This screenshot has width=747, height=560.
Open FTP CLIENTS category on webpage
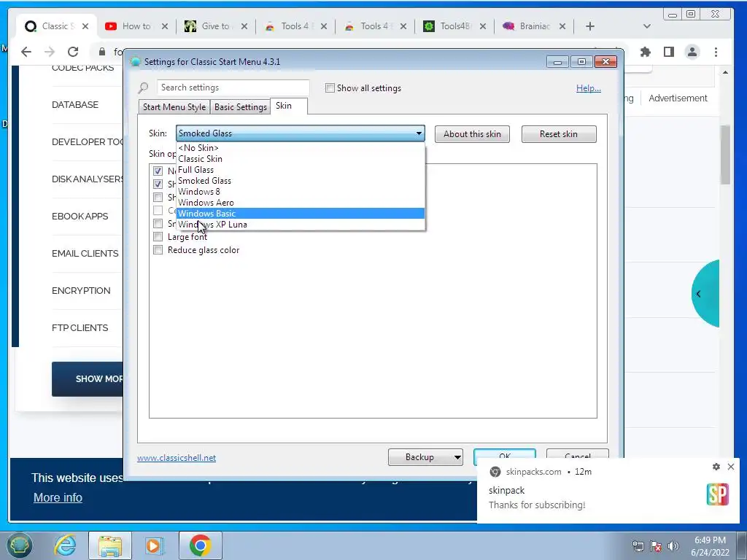click(80, 327)
